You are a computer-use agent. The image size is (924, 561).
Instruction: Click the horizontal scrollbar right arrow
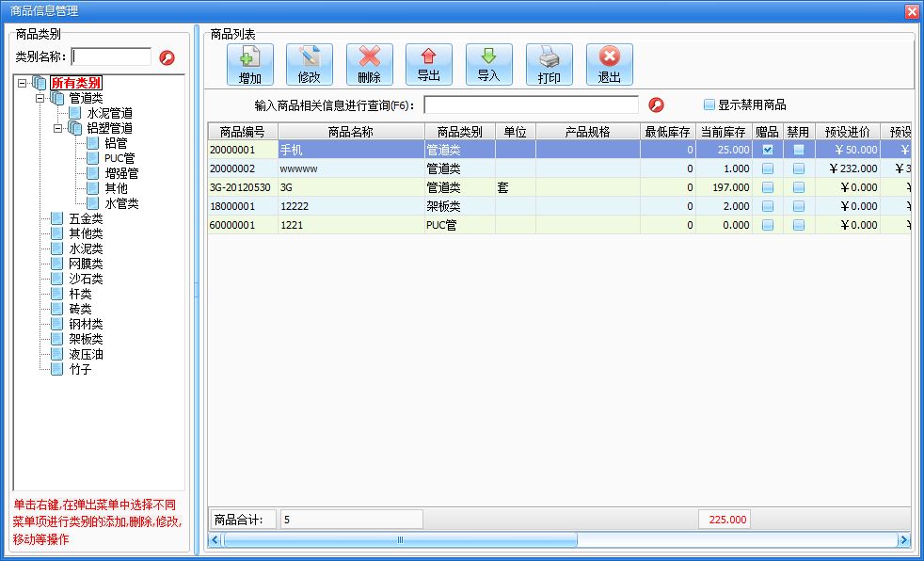[903, 539]
